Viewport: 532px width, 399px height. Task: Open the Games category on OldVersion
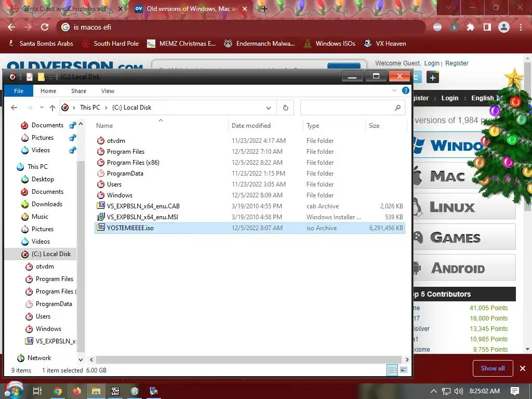(464, 237)
